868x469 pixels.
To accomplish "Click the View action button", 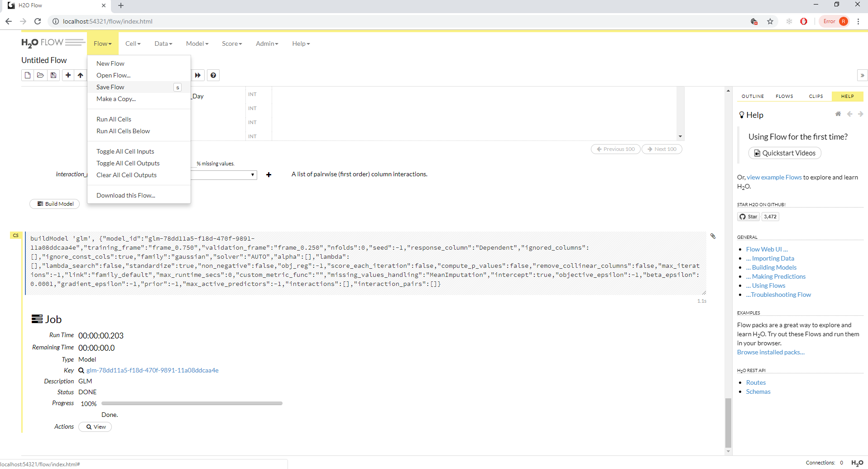I will pyautogui.click(x=95, y=427).
